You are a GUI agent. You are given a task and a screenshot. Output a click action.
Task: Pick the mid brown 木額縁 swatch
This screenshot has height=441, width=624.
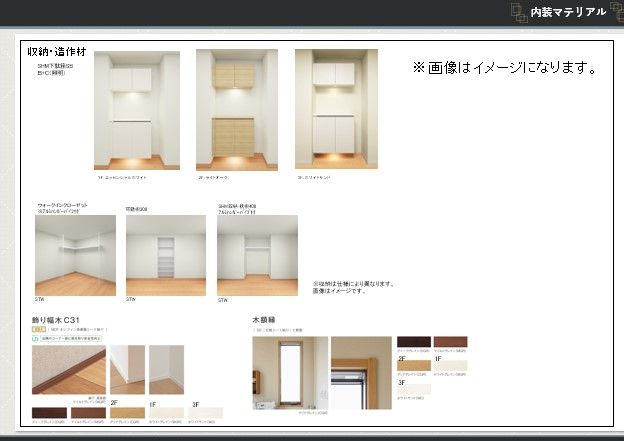[450, 342]
